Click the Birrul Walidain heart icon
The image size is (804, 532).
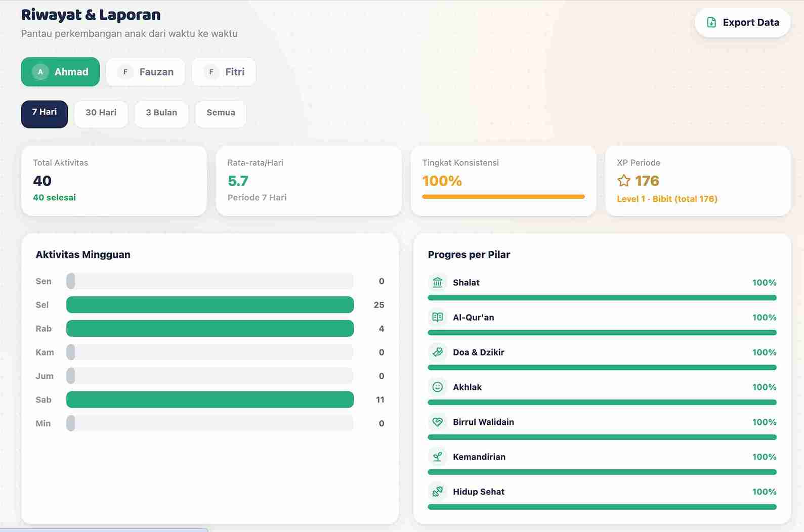[438, 422]
